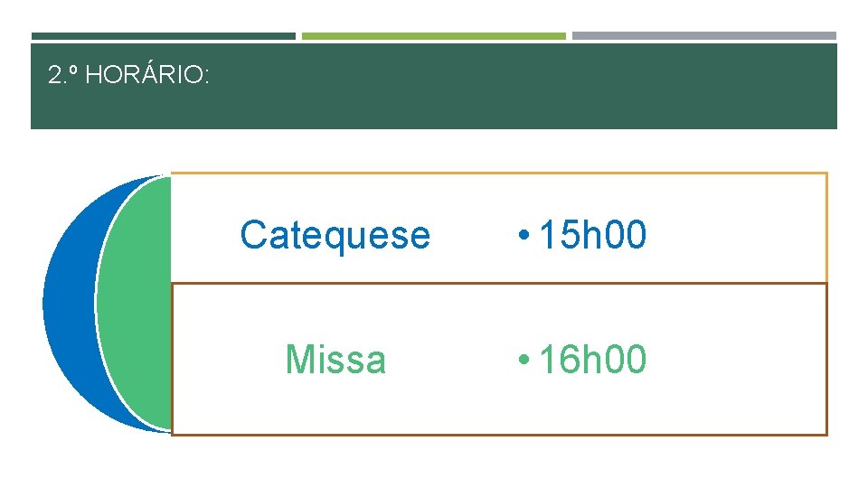Click the letter "C" in Catequese
Image resolution: width=868 pixels, height=488 pixels.
(253, 235)
